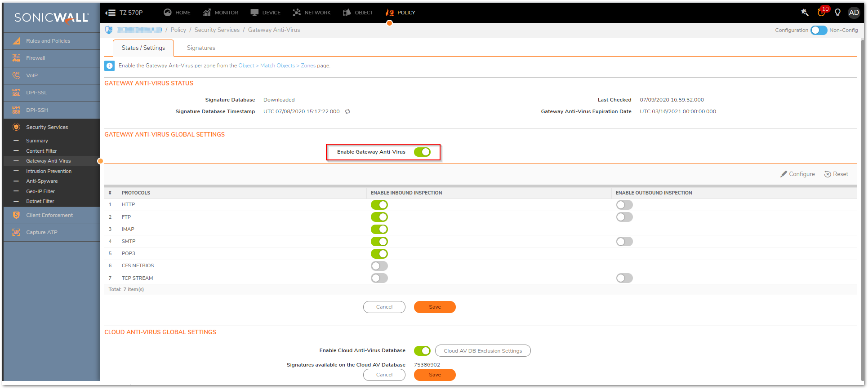The width and height of the screenshot is (868, 389).
Task: Cancel Cloud Anti-Virus settings changes
Action: coord(384,375)
